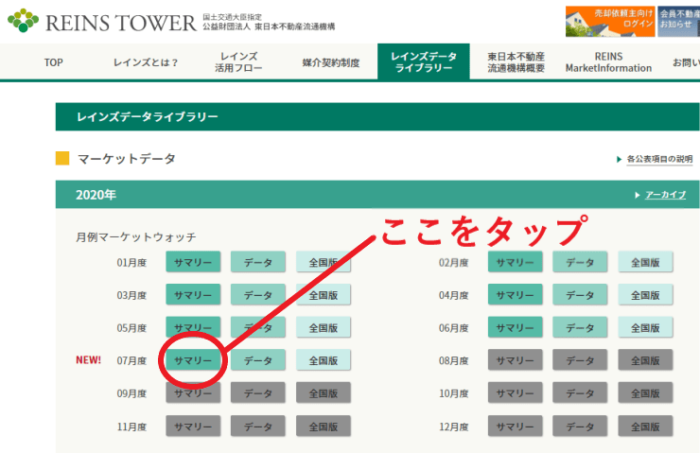Click the red NEW! label

pos(88,360)
